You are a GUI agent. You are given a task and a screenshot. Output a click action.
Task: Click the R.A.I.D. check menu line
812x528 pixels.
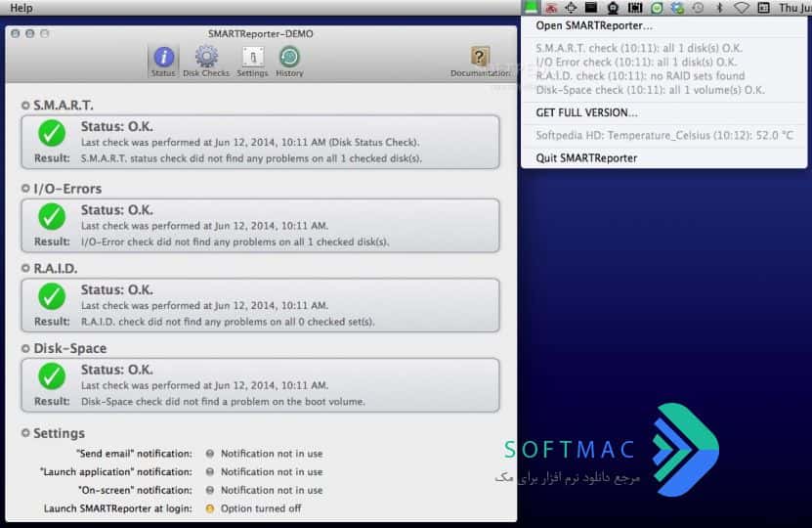tap(663, 76)
